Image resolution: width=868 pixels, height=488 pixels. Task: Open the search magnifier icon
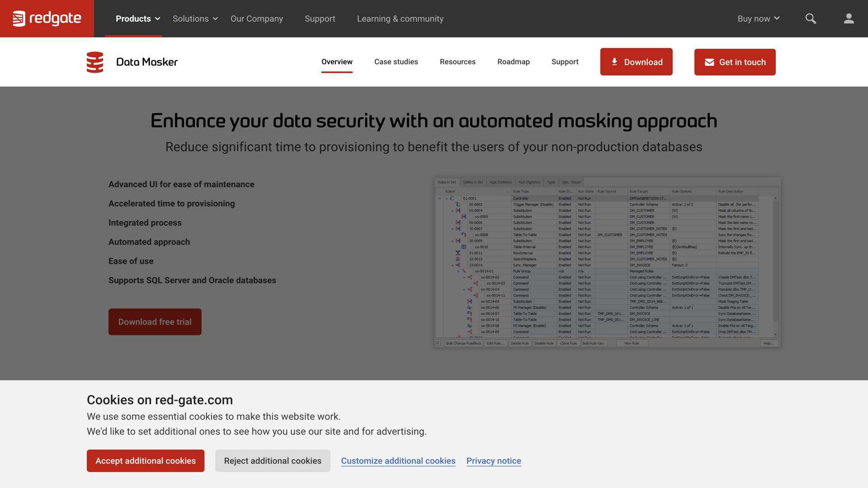click(x=811, y=19)
